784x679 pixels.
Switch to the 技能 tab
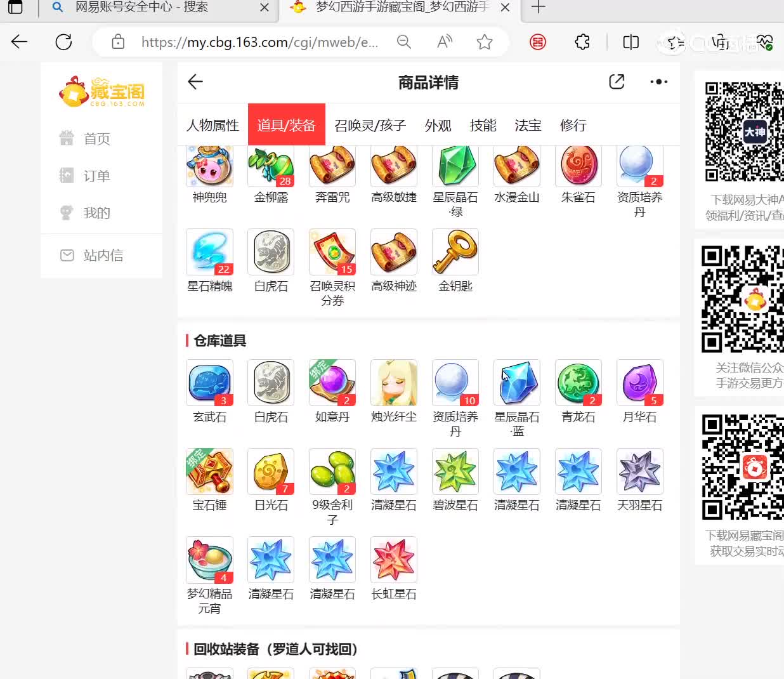(483, 126)
